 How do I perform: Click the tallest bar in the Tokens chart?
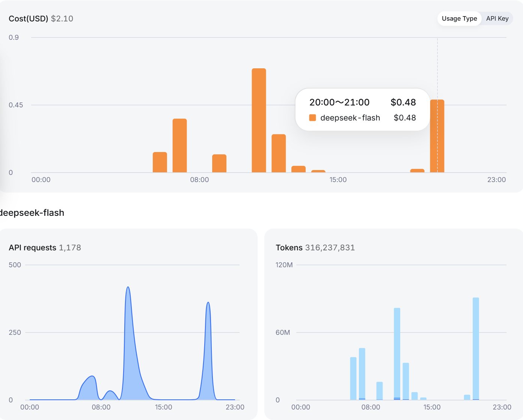point(476,348)
